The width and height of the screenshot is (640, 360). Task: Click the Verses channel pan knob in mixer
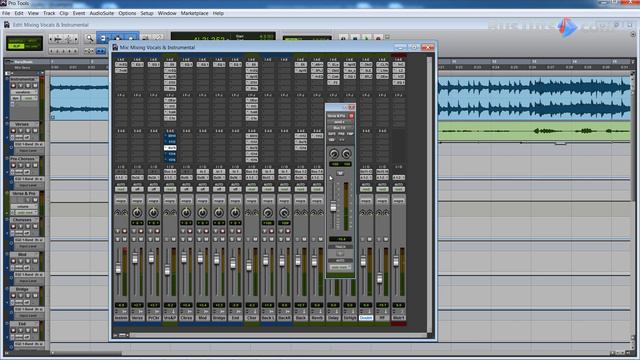click(137, 213)
